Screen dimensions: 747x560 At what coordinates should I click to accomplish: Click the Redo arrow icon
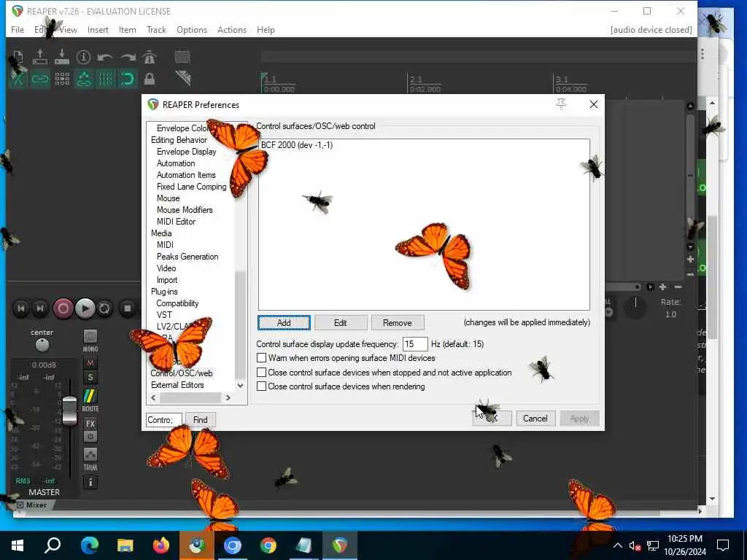127,57
